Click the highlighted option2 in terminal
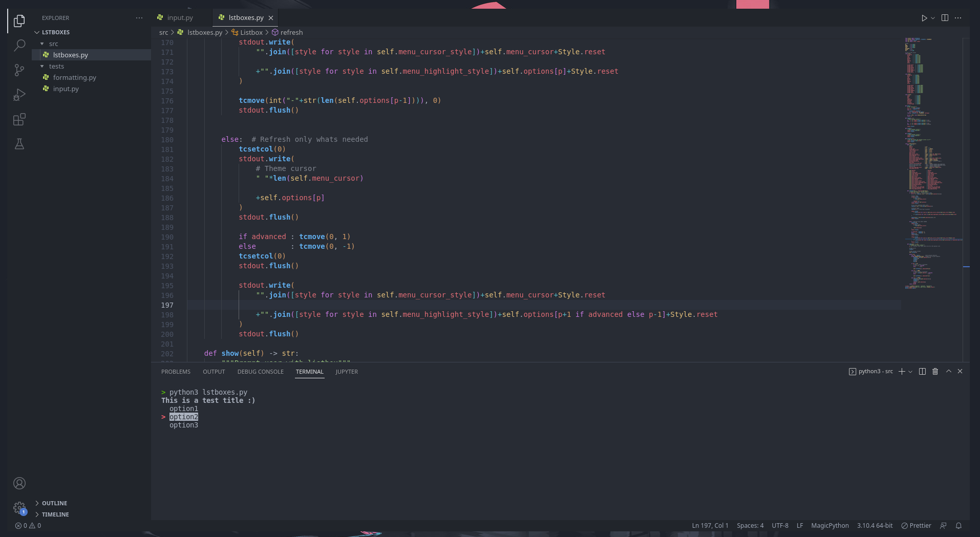This screenshot has height=537, width=980. coord(184,417)
